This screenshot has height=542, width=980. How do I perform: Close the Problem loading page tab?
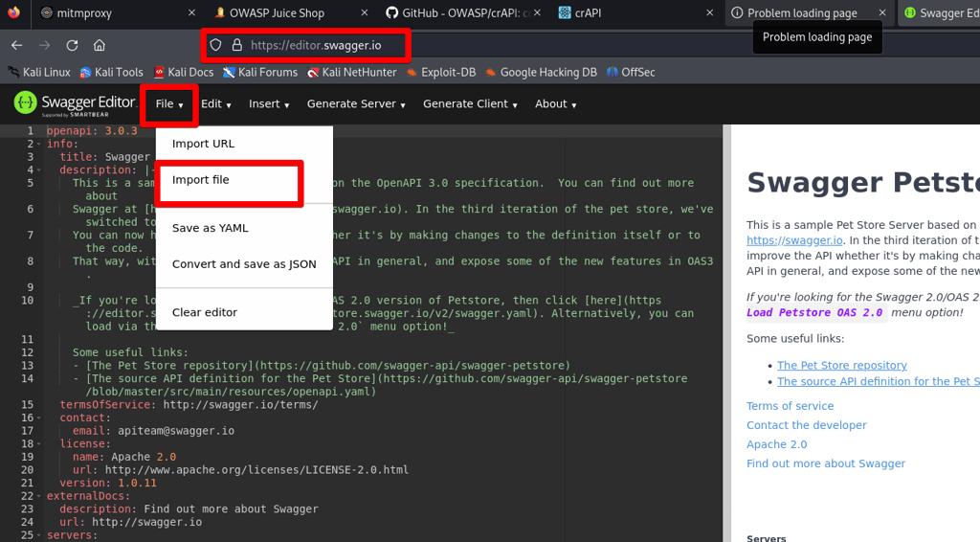[x=881, y=12]
